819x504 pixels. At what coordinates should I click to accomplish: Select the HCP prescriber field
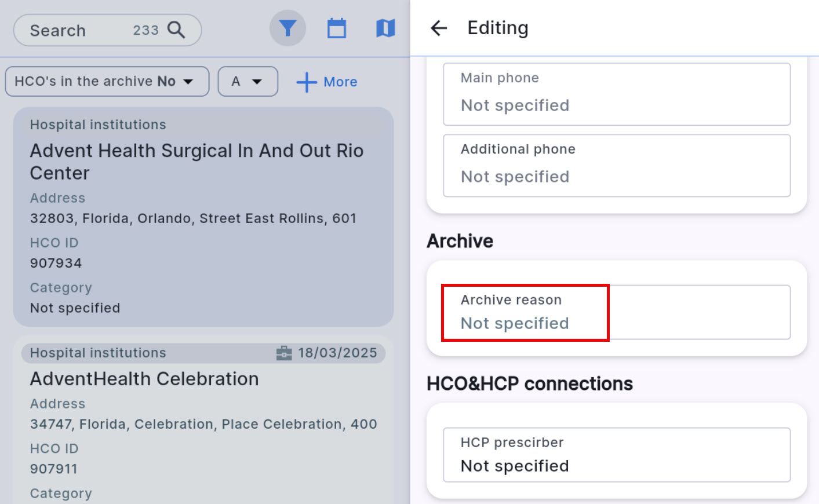616,455
